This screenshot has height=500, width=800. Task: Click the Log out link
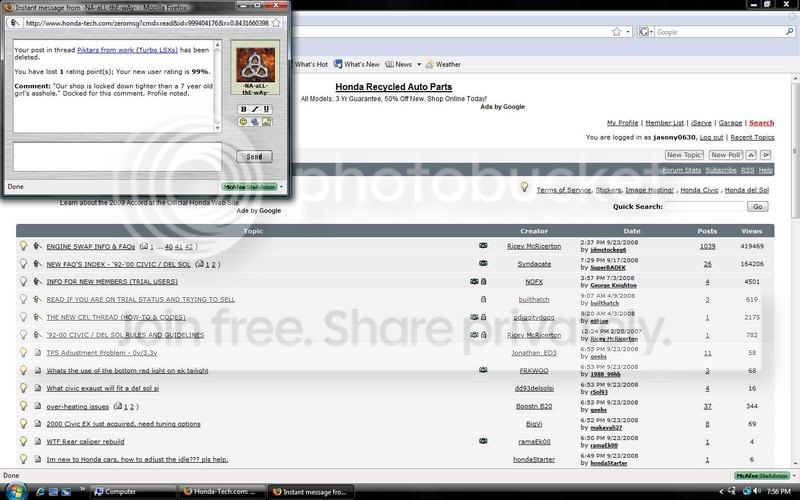[711, 137]
